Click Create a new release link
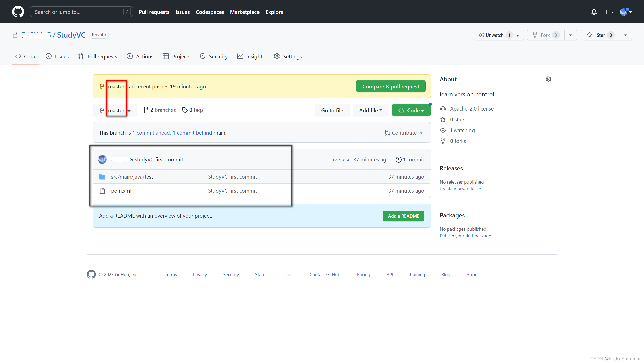 (460, 189)
